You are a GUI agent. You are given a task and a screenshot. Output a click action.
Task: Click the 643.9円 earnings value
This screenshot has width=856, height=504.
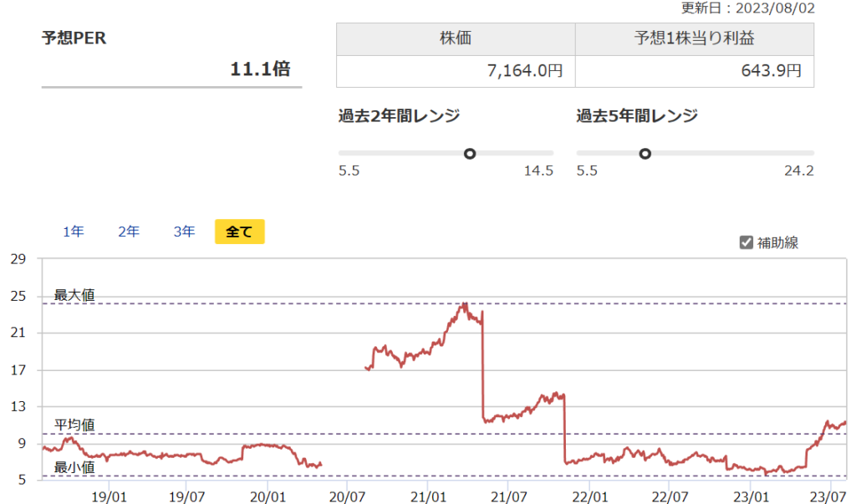coord(772,71)
